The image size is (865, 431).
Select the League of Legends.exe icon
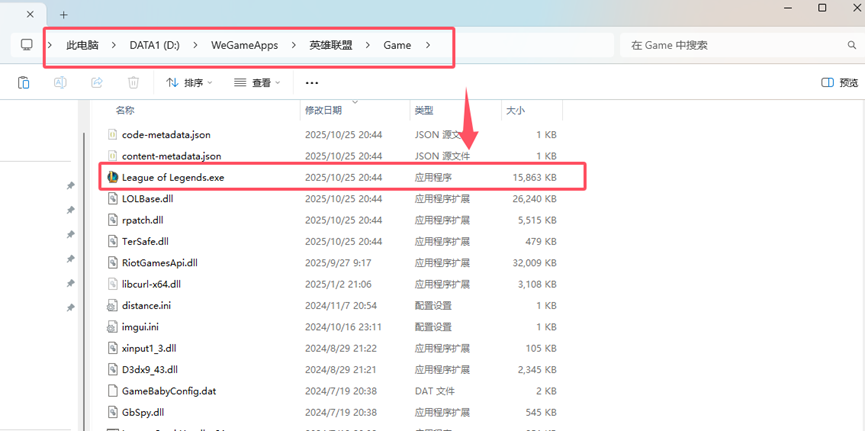113,177
